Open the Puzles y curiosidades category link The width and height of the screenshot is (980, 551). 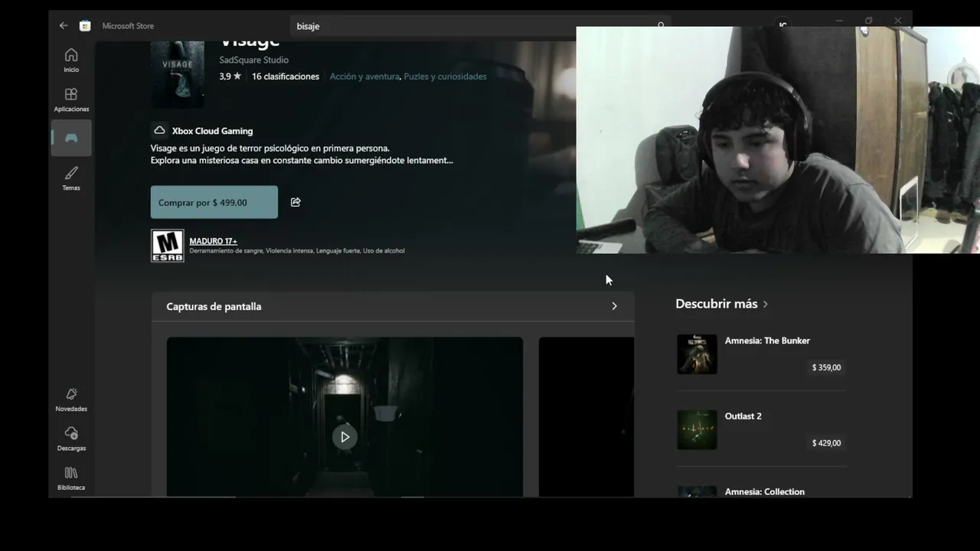pyautogui.click(x=445, y=77)
